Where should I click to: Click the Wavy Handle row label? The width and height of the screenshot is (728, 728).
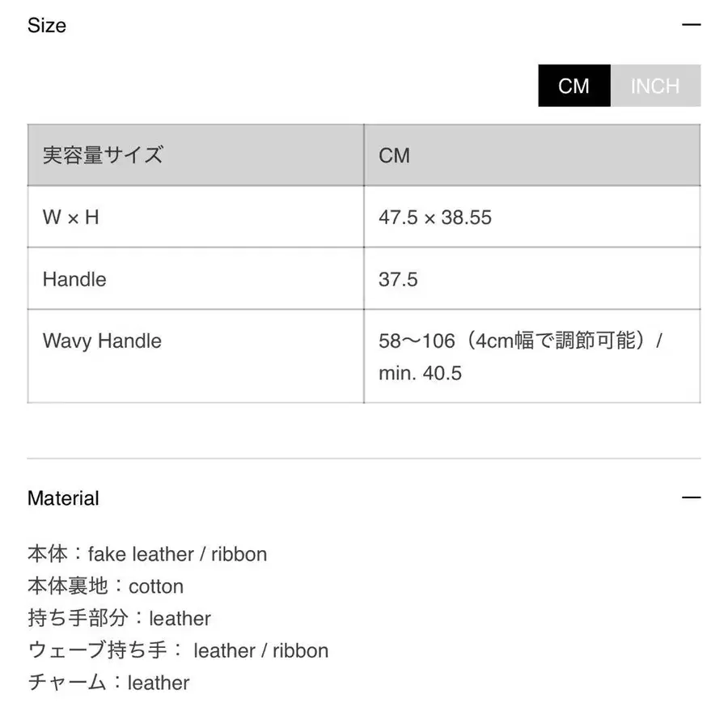[x=102, y=341]
